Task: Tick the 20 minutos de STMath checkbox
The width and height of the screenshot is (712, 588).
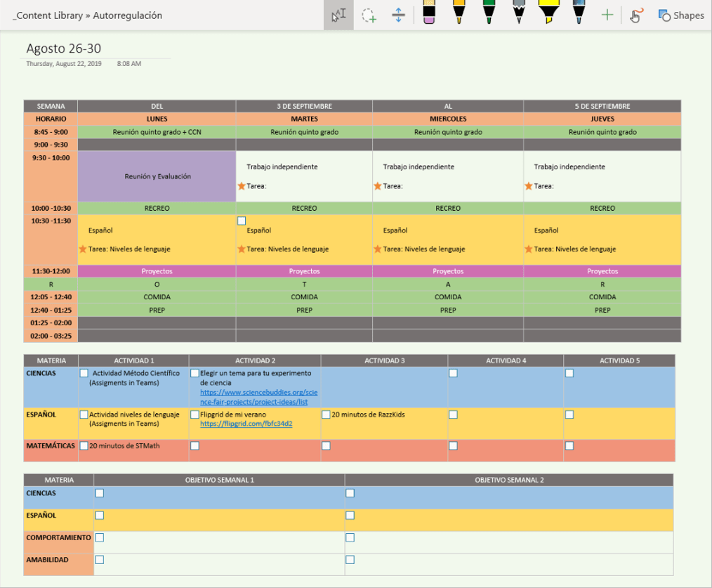Action: 84,445
